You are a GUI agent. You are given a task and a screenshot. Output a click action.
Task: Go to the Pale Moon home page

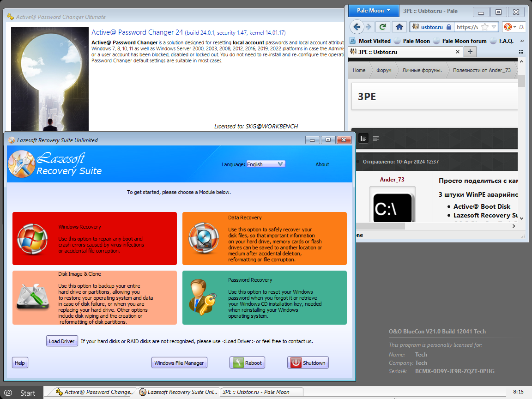[399, 27]
